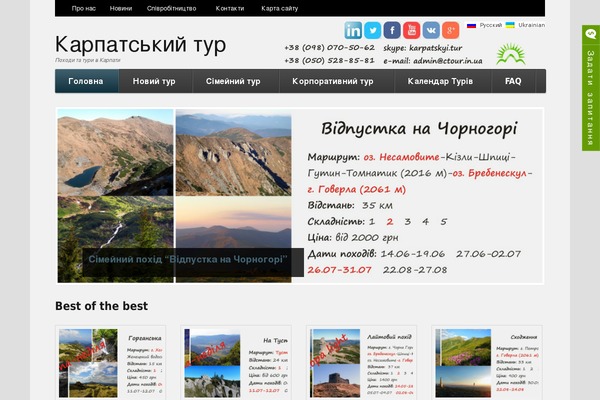Click the Карпатський тур site title

click(140, 44)
